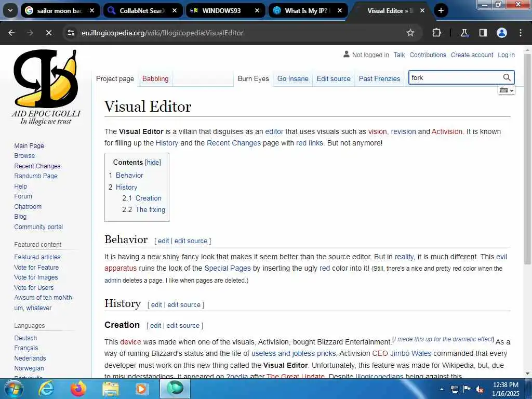This screenshot has height=399, width=532.
Task: Open the Jimbo Wales link
Action: coord(410,353)
